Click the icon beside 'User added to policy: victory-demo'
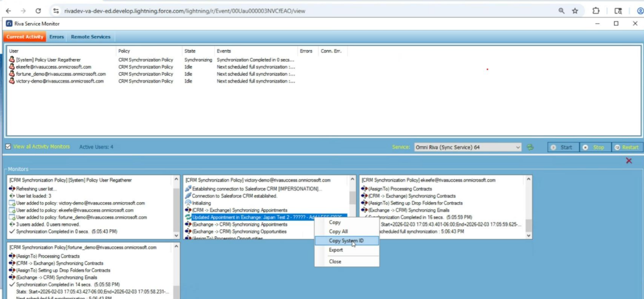The image size is (644, 299). coord(12,203)
